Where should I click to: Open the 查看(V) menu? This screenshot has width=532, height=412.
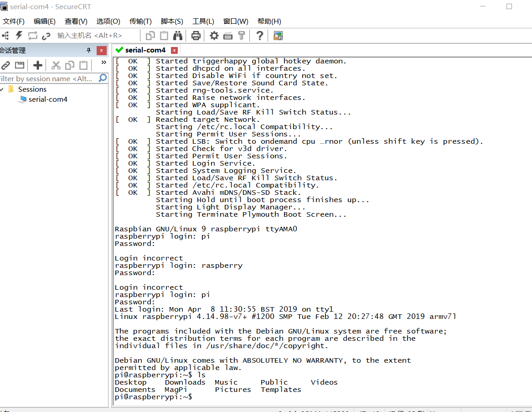point(76,21)
